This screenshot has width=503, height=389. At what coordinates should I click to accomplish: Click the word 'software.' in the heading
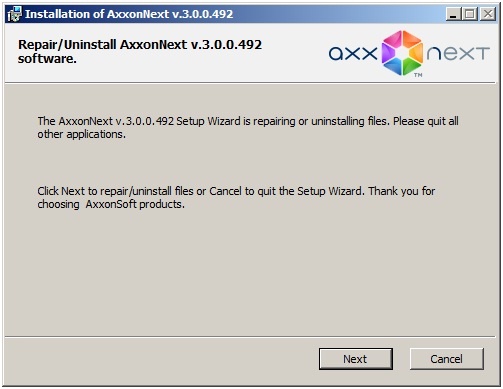(47, 59)
